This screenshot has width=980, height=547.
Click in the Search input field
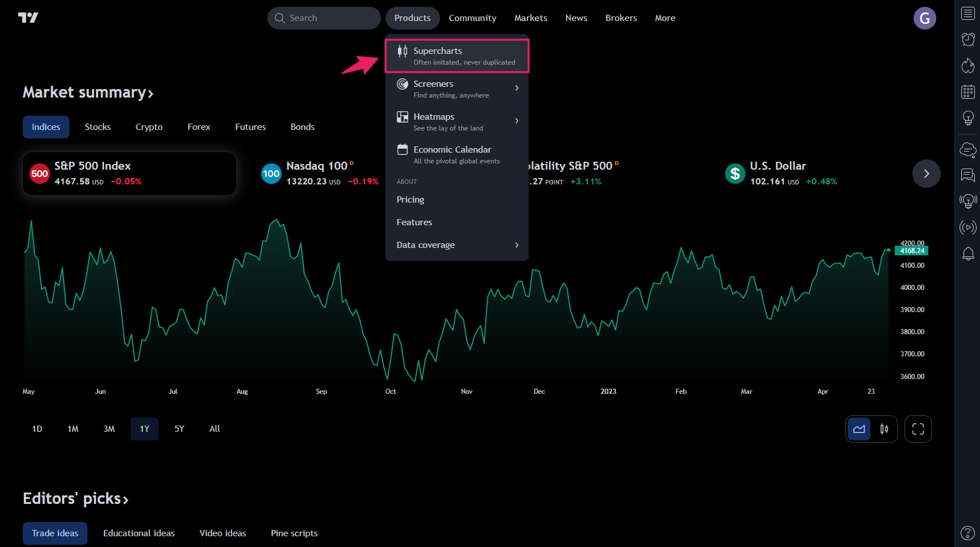coord(324,18)
